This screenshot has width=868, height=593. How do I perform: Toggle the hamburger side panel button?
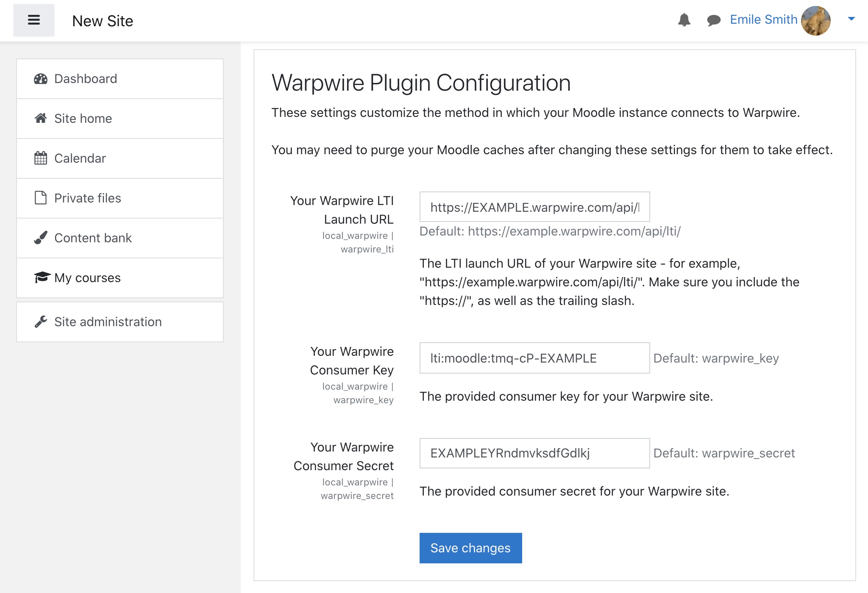click(34, 20)
